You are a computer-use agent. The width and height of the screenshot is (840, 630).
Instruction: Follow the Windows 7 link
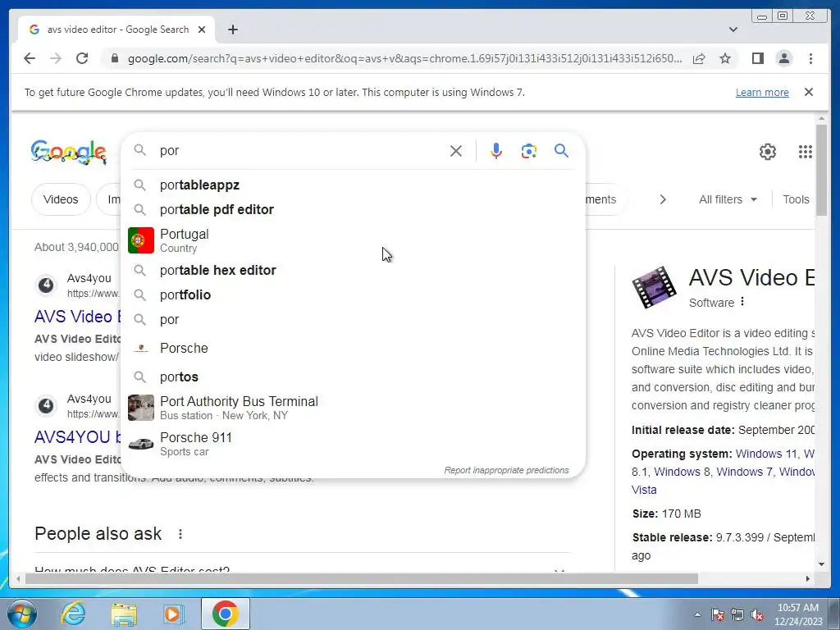tap(744, 472)
